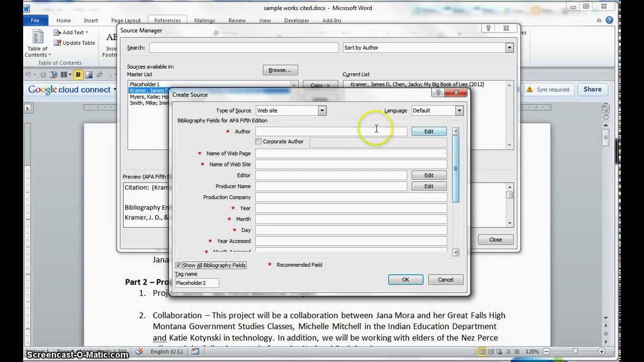
Task: Open the Type of Source dropdown
Action: point(322,111)
